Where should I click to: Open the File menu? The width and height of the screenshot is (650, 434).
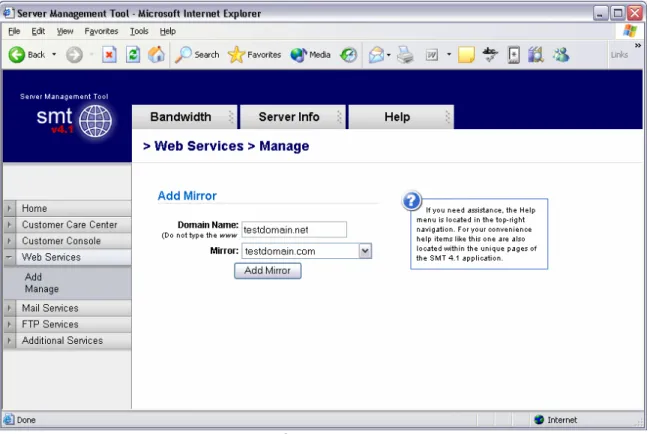pos(14,31)
